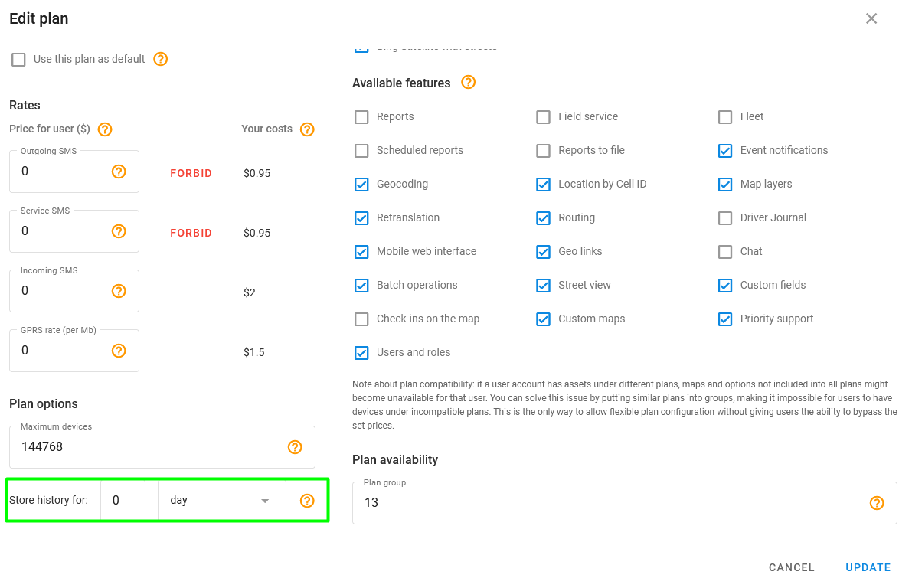Click FORBID for Outgoing SMS
Screen dimensions: 899x588
pyautogui.click(x=191, y=173)
